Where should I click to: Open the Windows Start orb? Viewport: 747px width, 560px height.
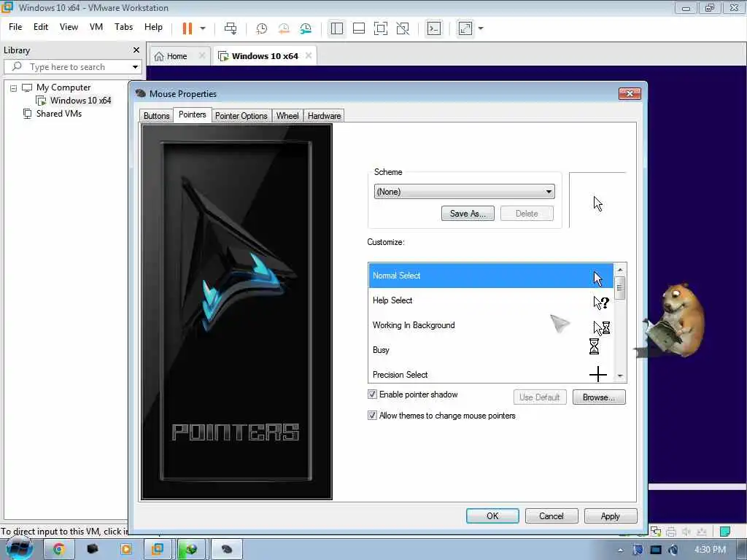pyautogui.click(x=20, y=548)
